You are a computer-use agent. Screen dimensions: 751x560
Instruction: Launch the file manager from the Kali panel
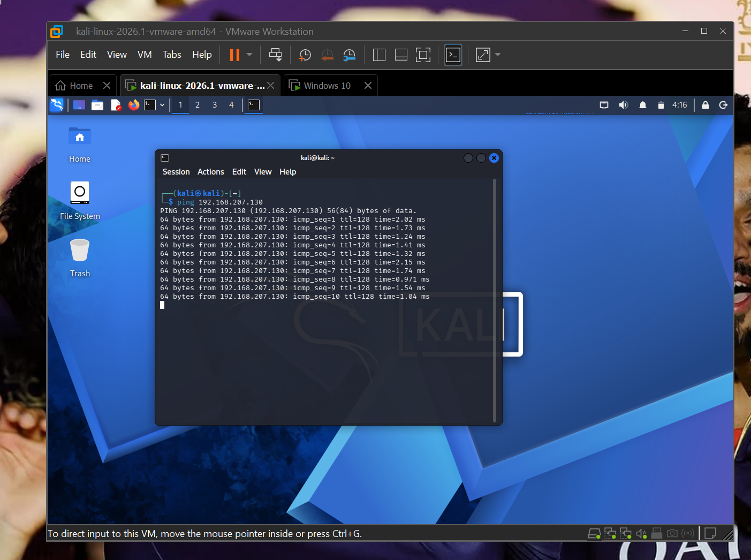(97, 105)
